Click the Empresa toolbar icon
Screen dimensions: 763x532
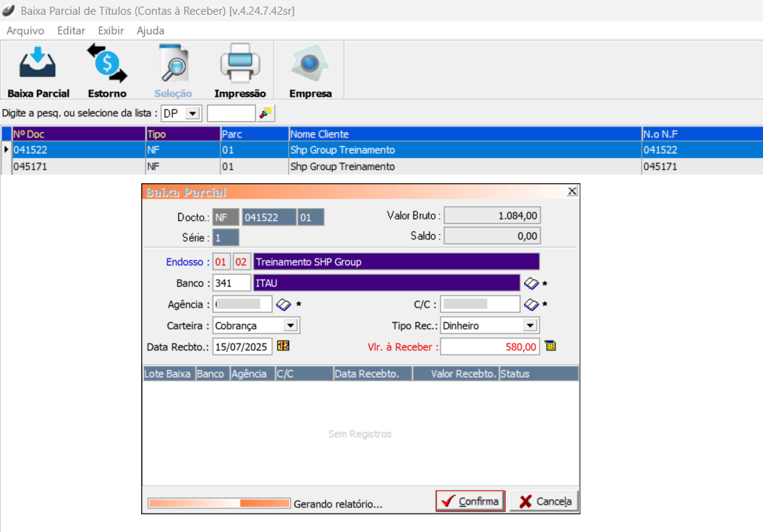tap(310, 64)
